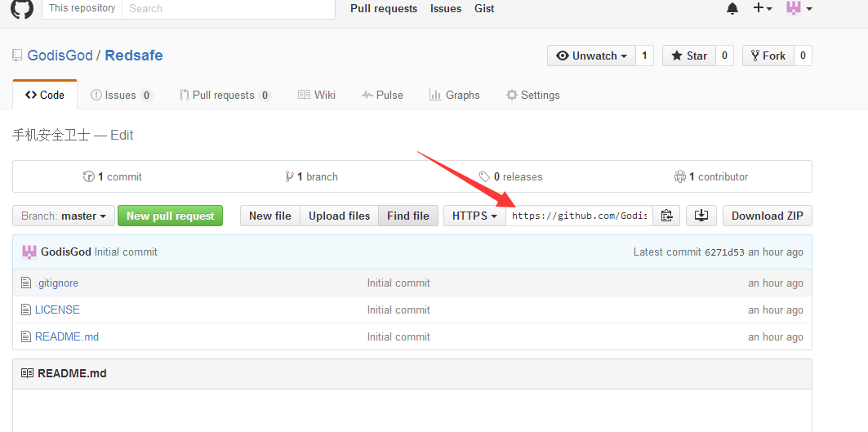Viewport: 868px width, 432px height.
Task: Expand the plus create-new menu
Action: (x=763, y=8)
